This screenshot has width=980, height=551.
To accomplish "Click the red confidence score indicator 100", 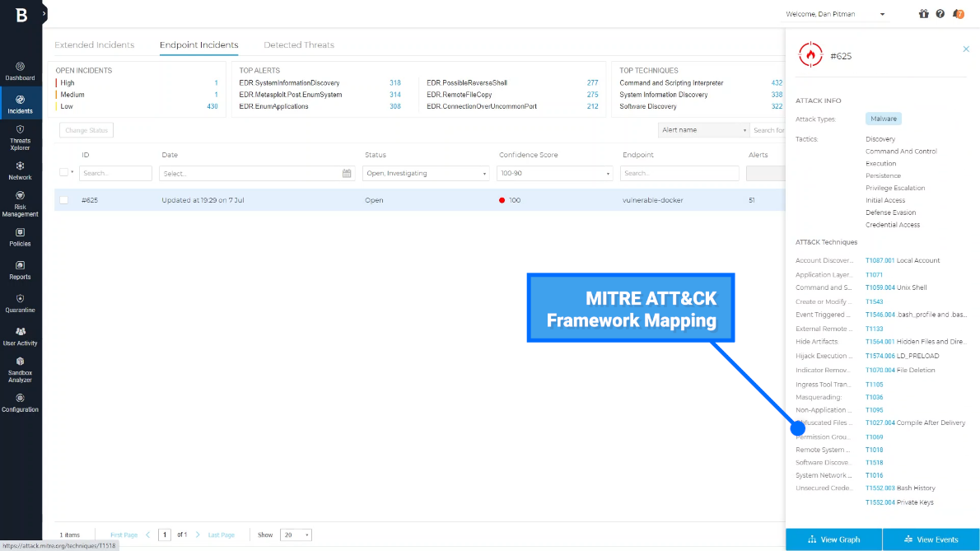I will pos(502,200).
